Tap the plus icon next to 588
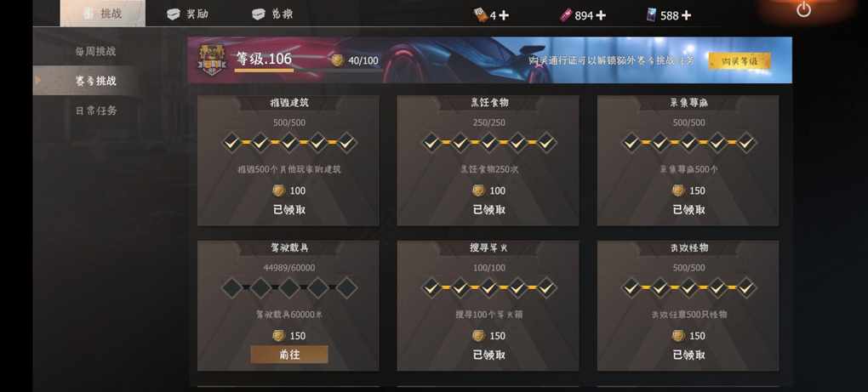Screen dimensions: 868x392 tap(686, 15)
